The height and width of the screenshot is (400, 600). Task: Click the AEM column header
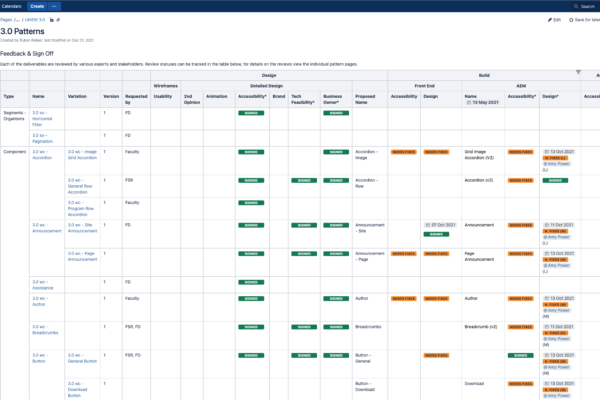521,86
